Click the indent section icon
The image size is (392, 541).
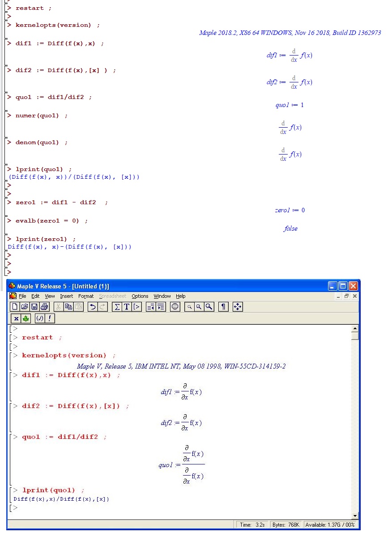161,307
